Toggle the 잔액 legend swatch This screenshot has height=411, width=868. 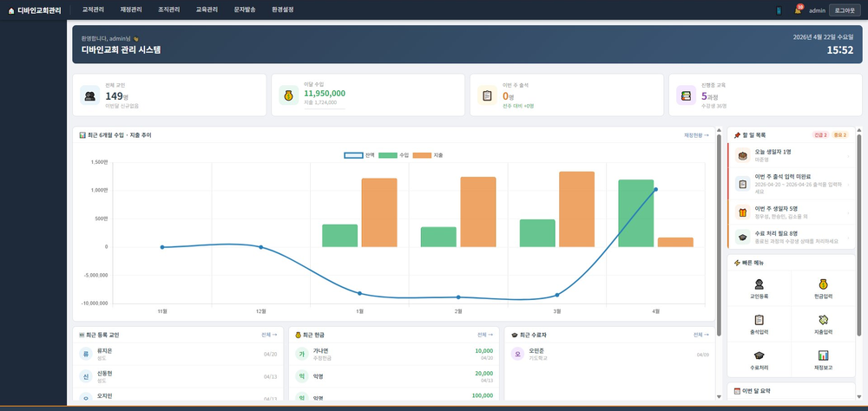pyautogui.click(x=353, y=155)
